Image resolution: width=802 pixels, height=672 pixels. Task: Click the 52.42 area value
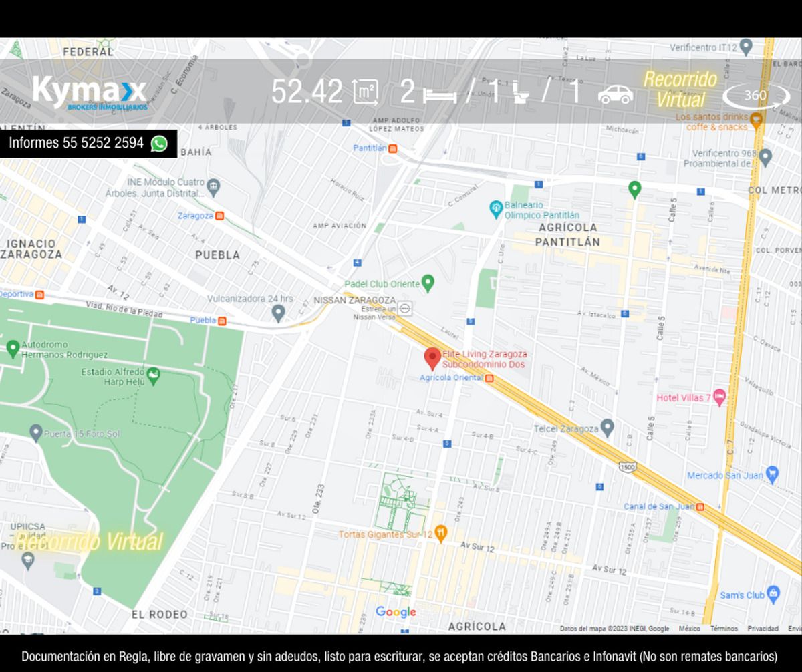point(307,92)
